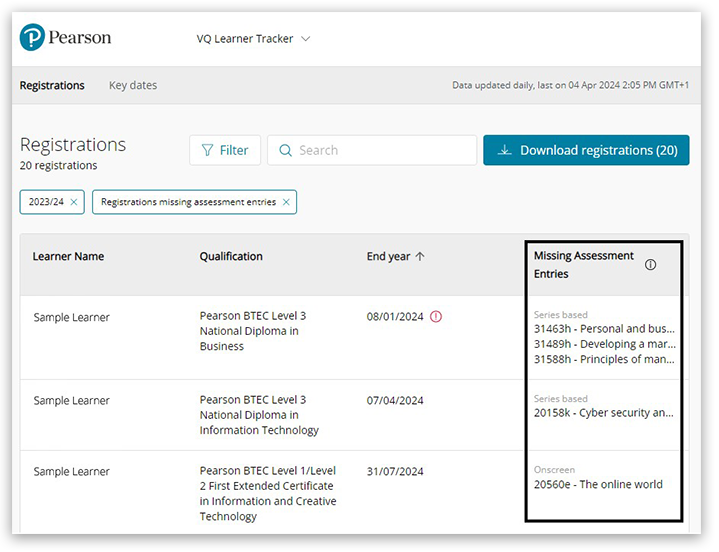This screenshot has width=719, height=552.
Task: Sort by End year arrow icon
Action: tap(420, 257)
